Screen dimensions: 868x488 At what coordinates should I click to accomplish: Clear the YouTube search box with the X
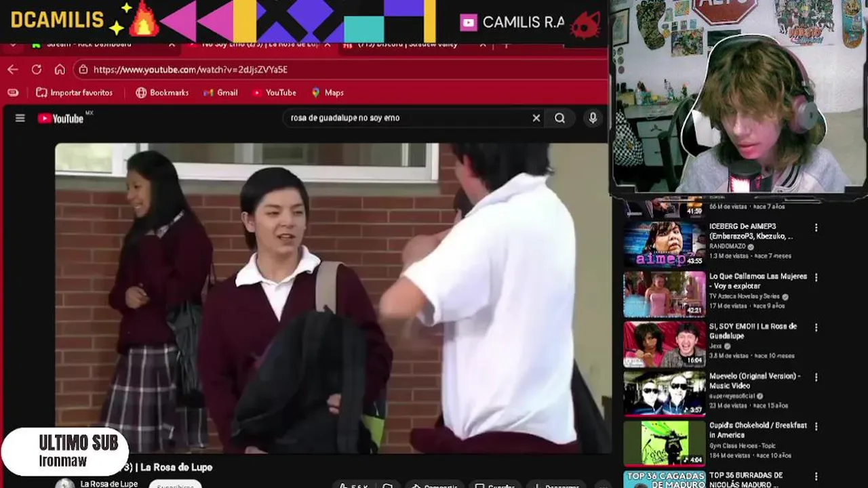point(536,118)
